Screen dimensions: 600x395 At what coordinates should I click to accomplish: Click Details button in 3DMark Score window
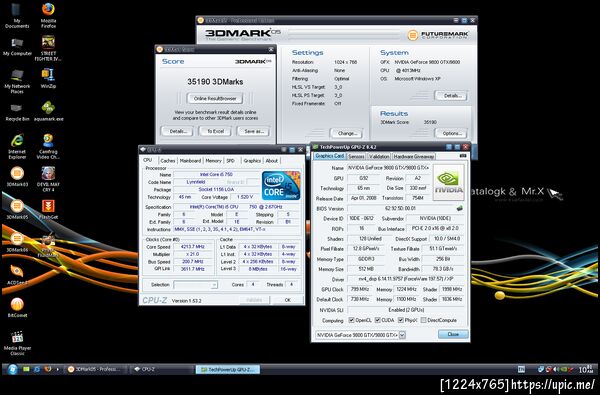(x=178, y=131)
